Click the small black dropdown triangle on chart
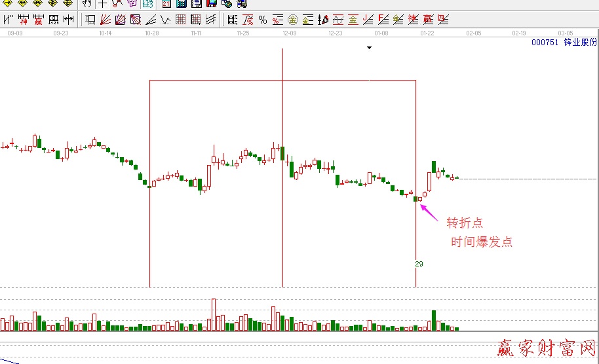This screenshot has height=364, width=599. (369, 48)
